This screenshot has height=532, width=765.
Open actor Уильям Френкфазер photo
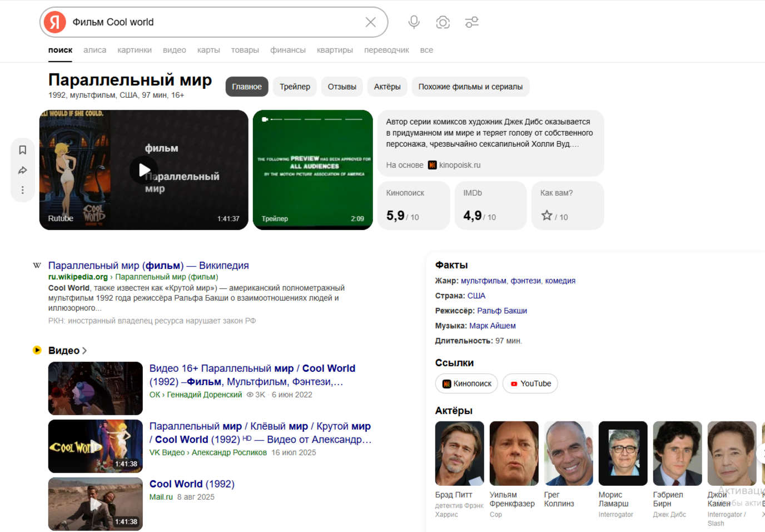514,454
